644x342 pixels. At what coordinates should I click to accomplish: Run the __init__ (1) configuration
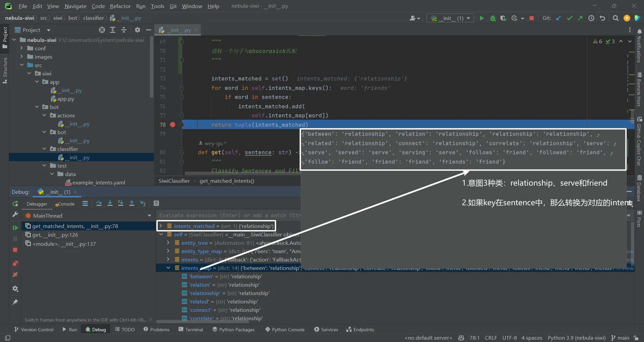482,18
